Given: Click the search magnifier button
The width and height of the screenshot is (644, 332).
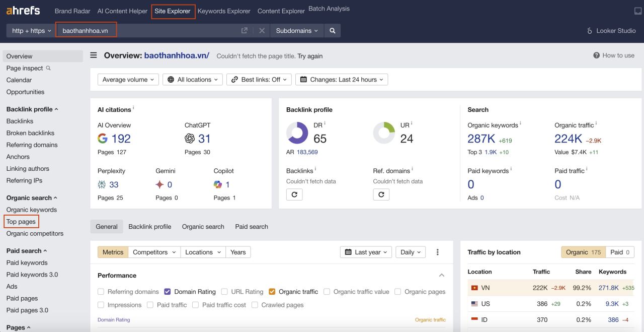Looking at the screenshot, I should [333, 31].
